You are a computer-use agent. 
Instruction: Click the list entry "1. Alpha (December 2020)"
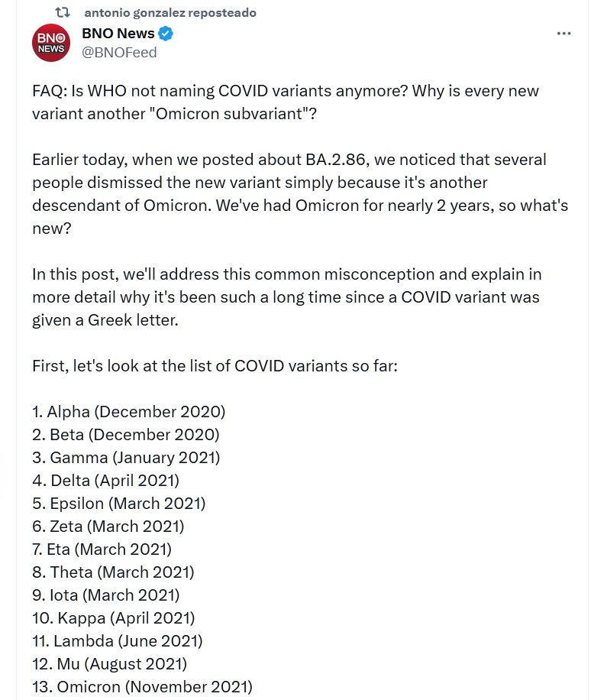(x=128, y=412)
